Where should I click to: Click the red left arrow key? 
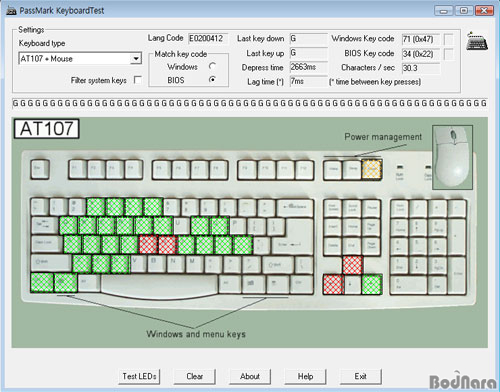click(x=333, y=284)
